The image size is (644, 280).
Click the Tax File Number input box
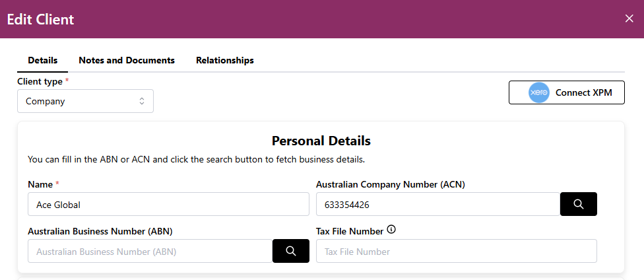(456, 252)
